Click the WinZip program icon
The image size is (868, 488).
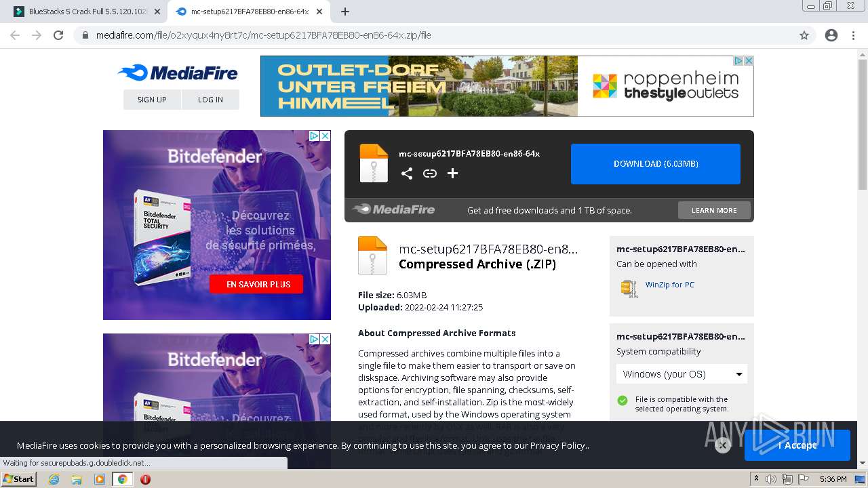[629, 287]
